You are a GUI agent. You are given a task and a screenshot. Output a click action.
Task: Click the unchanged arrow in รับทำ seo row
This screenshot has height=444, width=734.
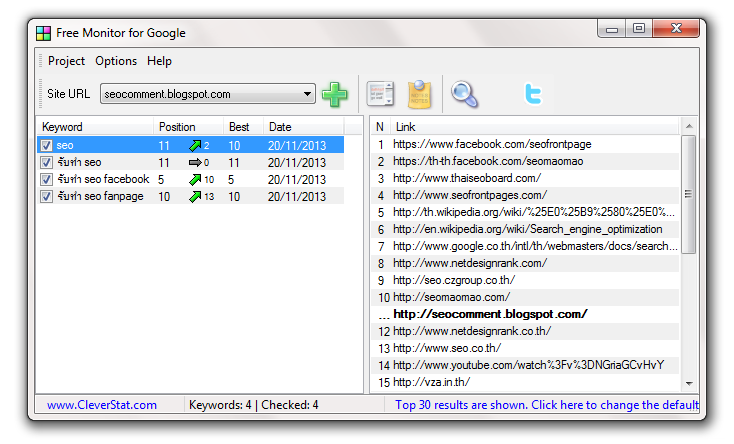coord(195,163)
